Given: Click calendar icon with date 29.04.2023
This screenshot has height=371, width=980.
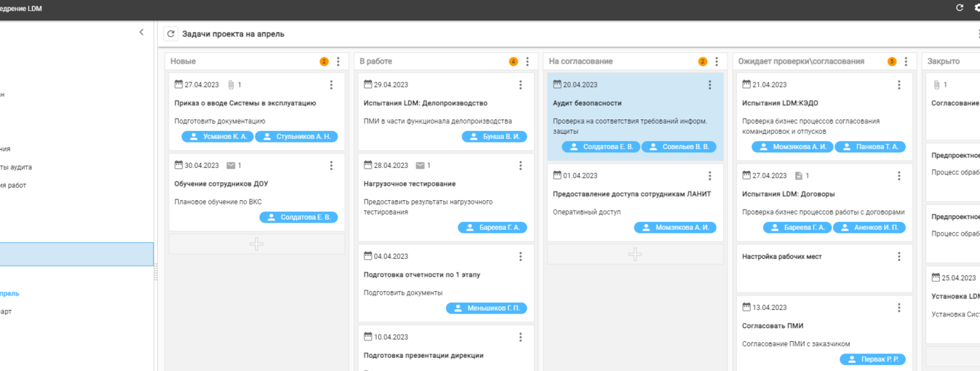Looking at the screenshot, I should click(368, 84).
